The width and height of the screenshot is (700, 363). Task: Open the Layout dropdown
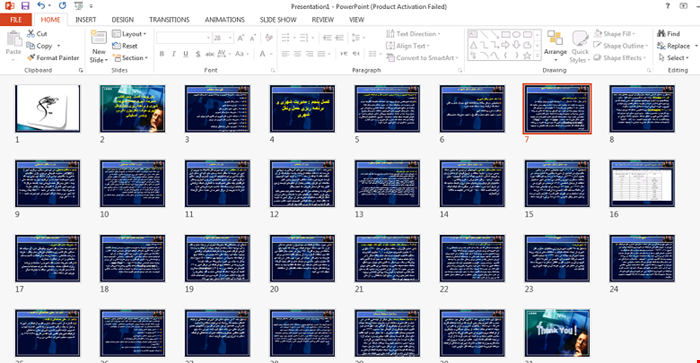129,34
